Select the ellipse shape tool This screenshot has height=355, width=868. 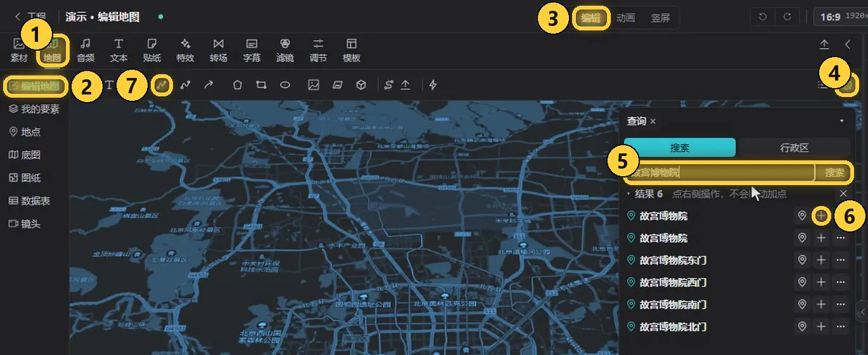(x=285, y=85)
